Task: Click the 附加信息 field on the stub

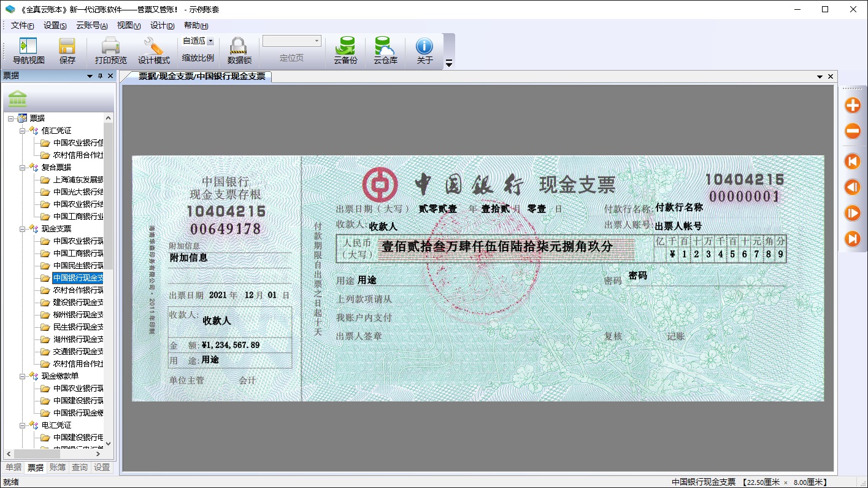Action: pyautogui.click(x=188, y=257)
